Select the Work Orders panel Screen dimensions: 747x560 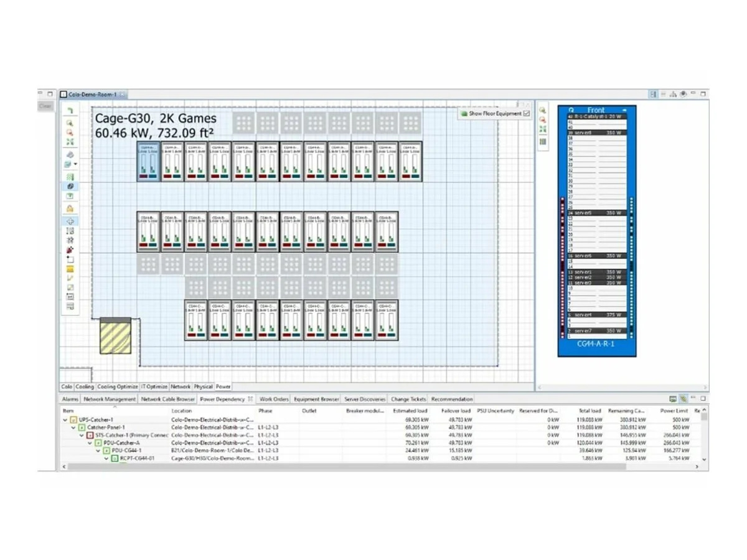click(x=274, y=399)
